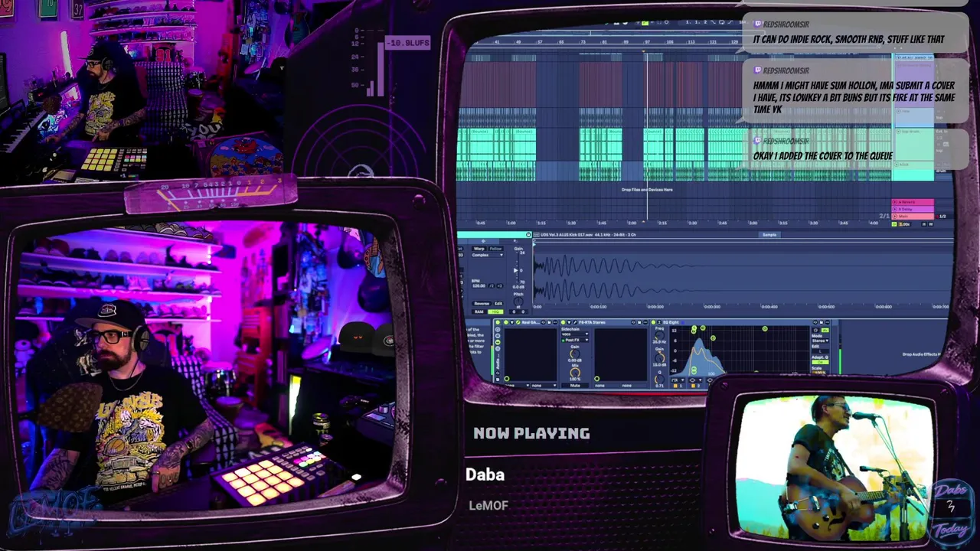The image size is (980, 551).
Task: Click the F6-RTA Mix knob at 100%
Action: [575, 372]
